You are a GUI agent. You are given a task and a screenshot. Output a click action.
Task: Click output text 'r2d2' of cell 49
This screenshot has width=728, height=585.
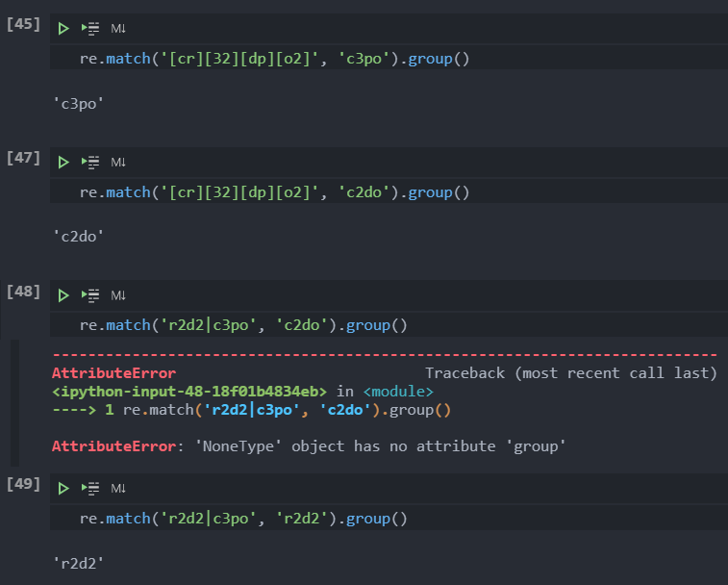click(x=79, y=564)
